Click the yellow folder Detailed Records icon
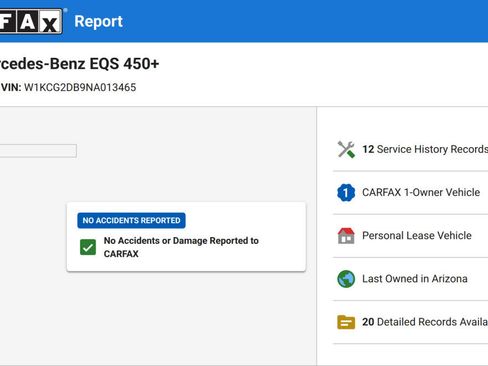 (x=346, y=322)
